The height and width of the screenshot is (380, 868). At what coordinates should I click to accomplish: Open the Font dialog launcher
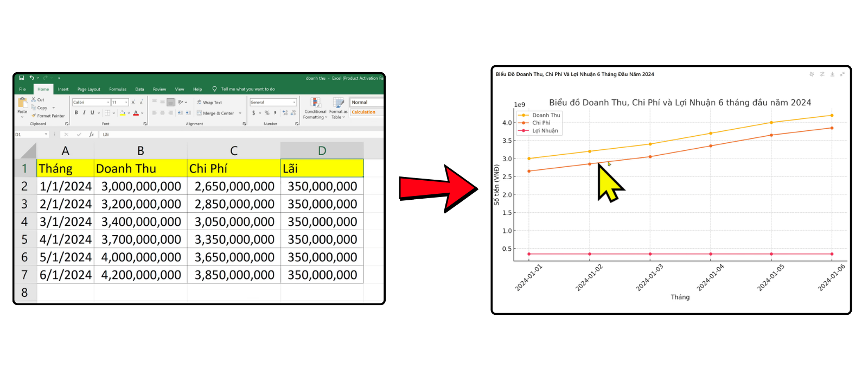(145, 124)
